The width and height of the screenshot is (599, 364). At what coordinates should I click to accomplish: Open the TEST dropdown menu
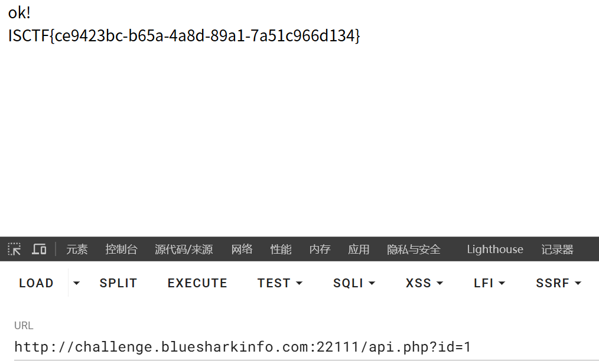point(280,283)
